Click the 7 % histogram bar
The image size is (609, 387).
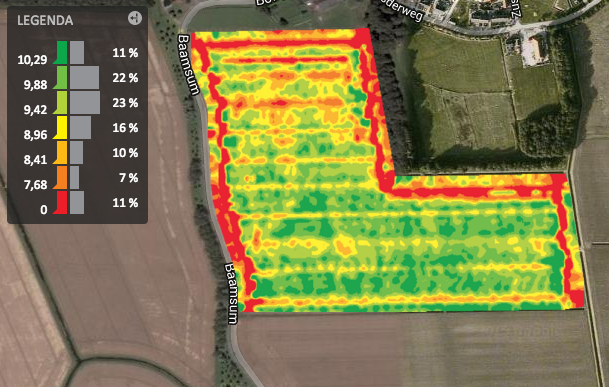click(75, 178)
